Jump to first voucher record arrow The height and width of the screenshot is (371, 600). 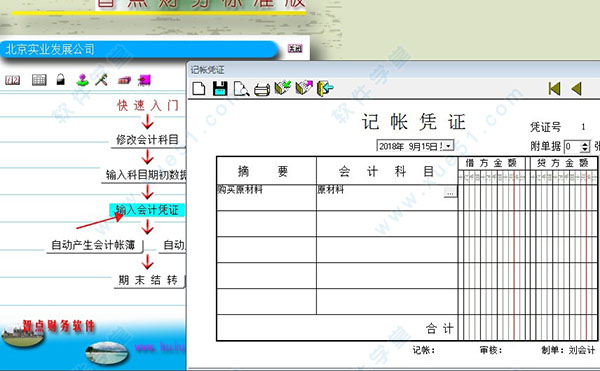[x=554, y=89]
